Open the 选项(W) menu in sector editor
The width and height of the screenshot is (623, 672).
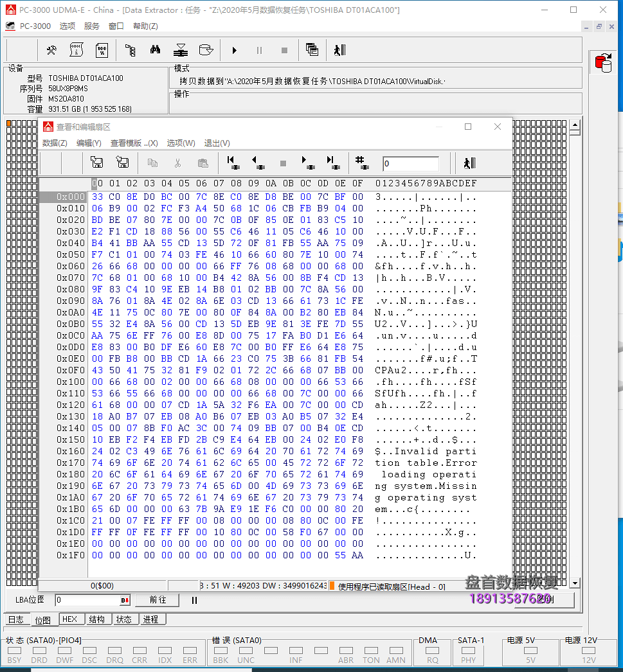point(181,143)
